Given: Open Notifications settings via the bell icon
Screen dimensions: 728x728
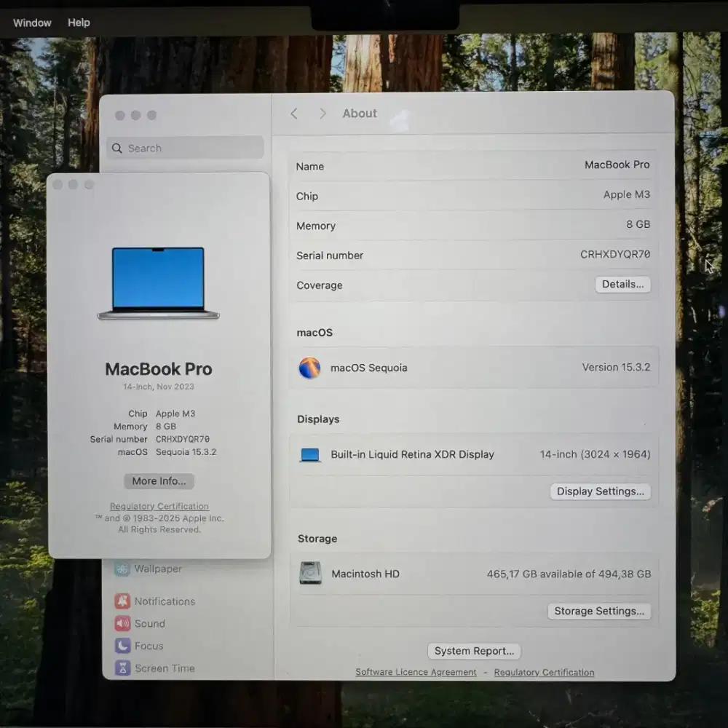Looking at the screenshot, I should tap(122, 601).
